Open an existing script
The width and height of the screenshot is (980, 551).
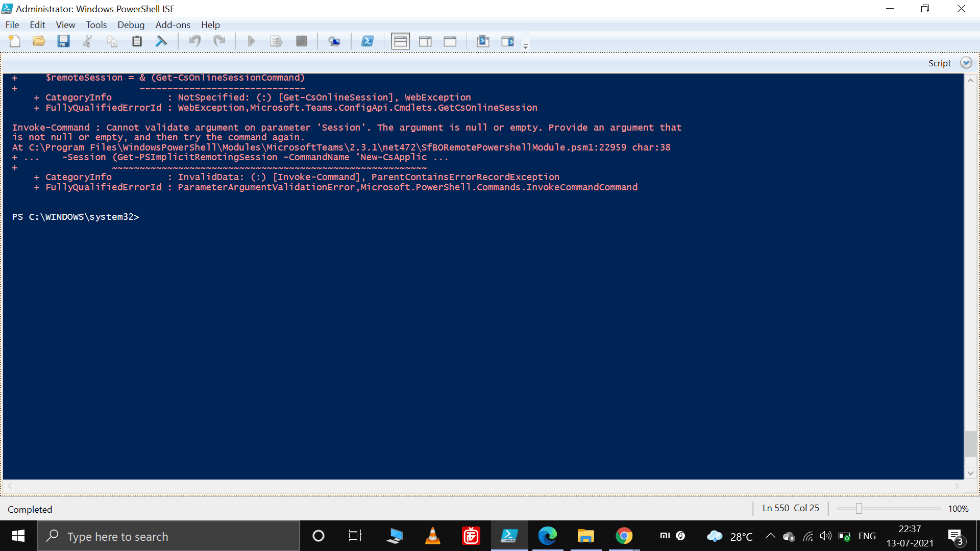click(39, 41)
